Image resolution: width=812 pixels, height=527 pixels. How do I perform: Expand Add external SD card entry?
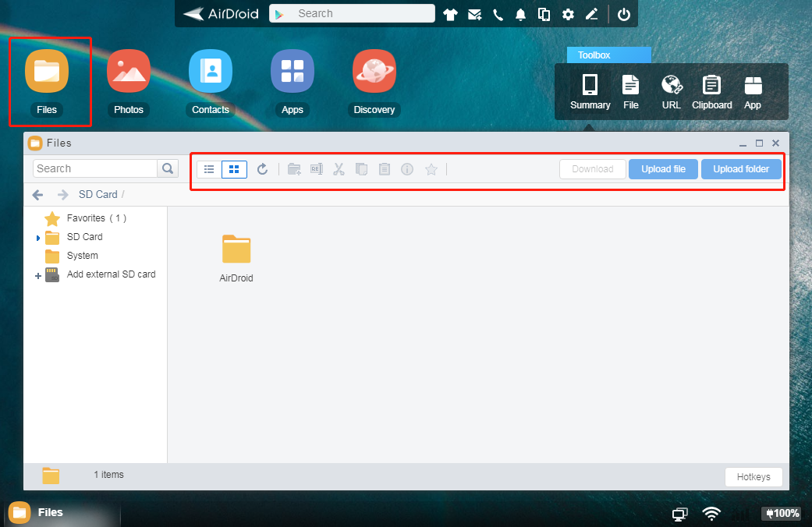[38, 275]
